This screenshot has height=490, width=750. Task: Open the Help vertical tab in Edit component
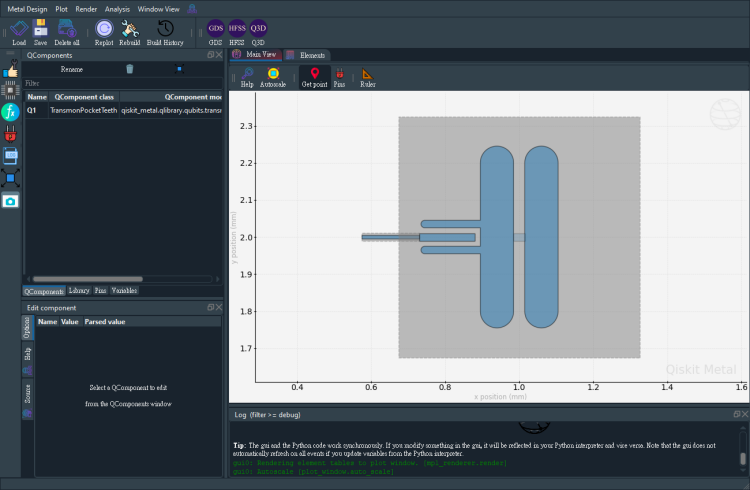[27, 359]
